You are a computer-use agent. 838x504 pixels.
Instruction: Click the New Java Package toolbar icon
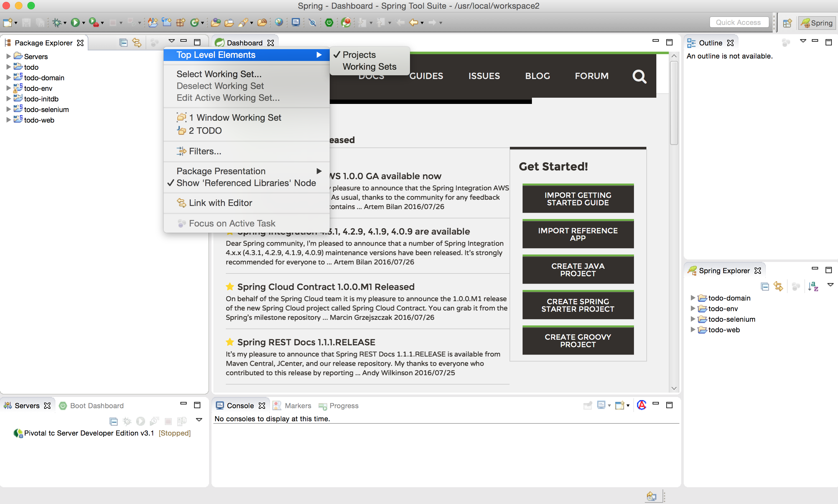180,22
